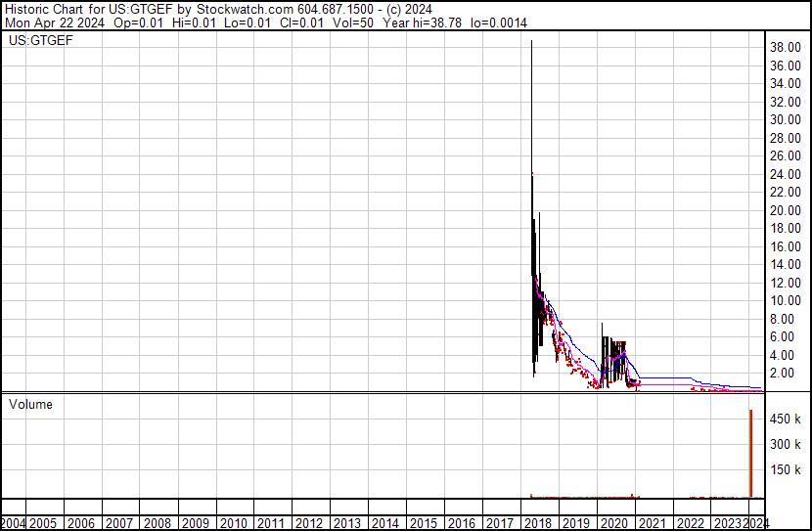Click the 20.00 price axis label
812x531 pixels.
[x=786, y=210]
